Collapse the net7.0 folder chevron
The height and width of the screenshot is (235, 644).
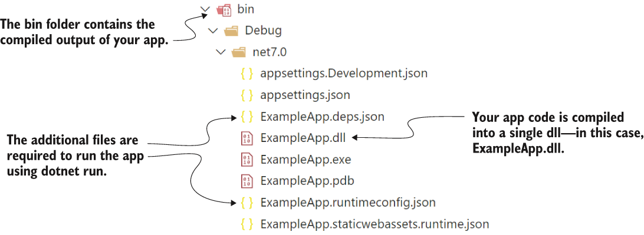click(221, 52)
